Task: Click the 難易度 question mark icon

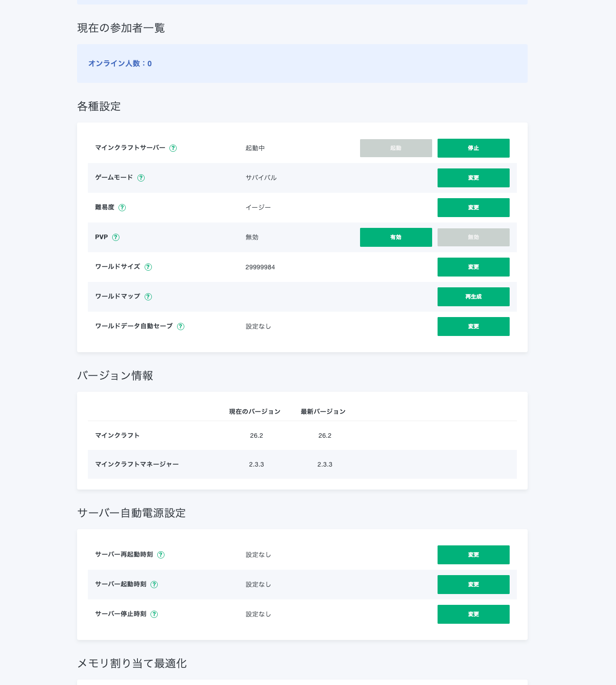Action: click(x=122, y=208)
